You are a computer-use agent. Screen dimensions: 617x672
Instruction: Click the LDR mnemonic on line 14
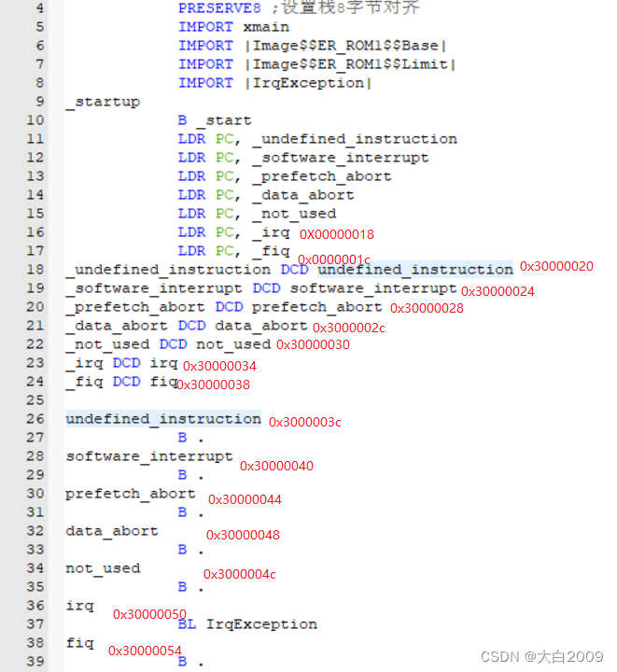tap(191, 195)
